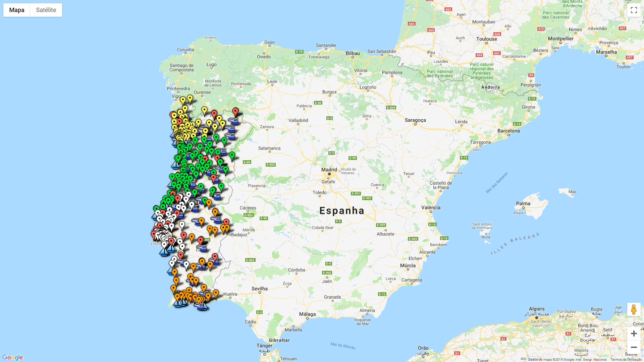The width and height of the screenshot is (644, 362).
Task: Zoom in with the plus button
Action: tap(634, 333)
